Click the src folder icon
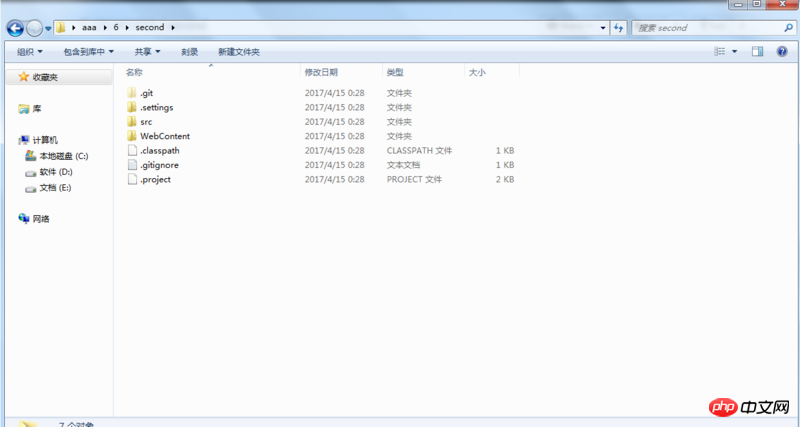Viewport: 800px width, 427px height. [132, 121]
